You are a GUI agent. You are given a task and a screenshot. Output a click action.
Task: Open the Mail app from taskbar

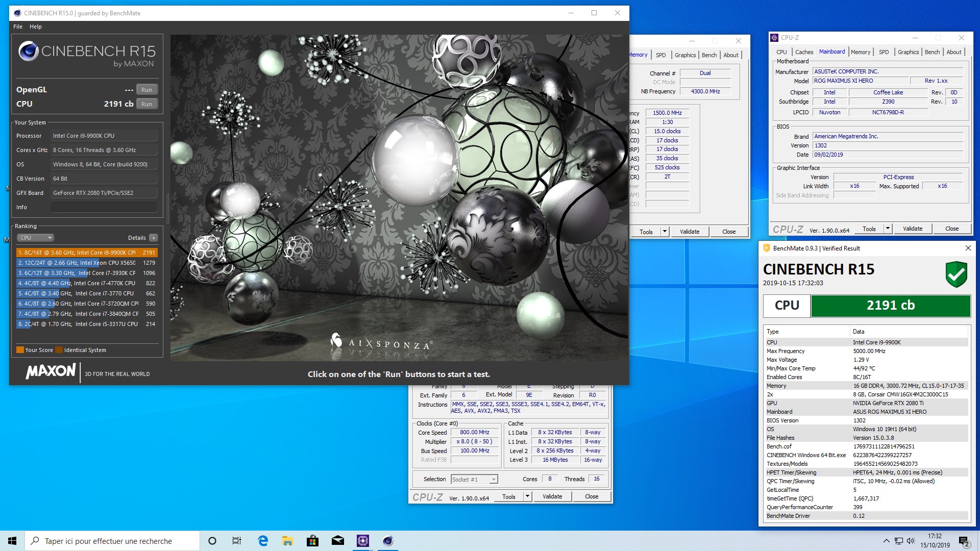pyautogui.click(x=337, y=541)
